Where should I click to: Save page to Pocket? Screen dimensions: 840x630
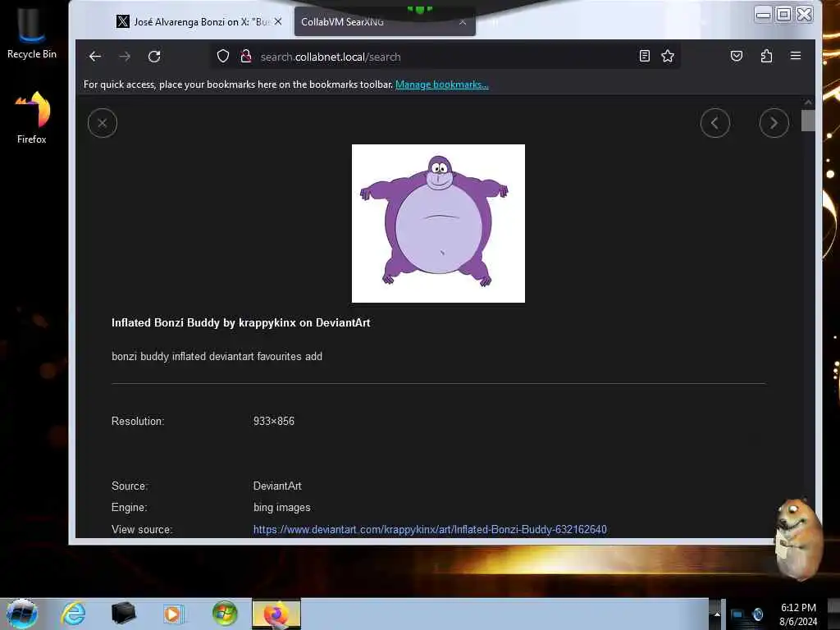737,56
